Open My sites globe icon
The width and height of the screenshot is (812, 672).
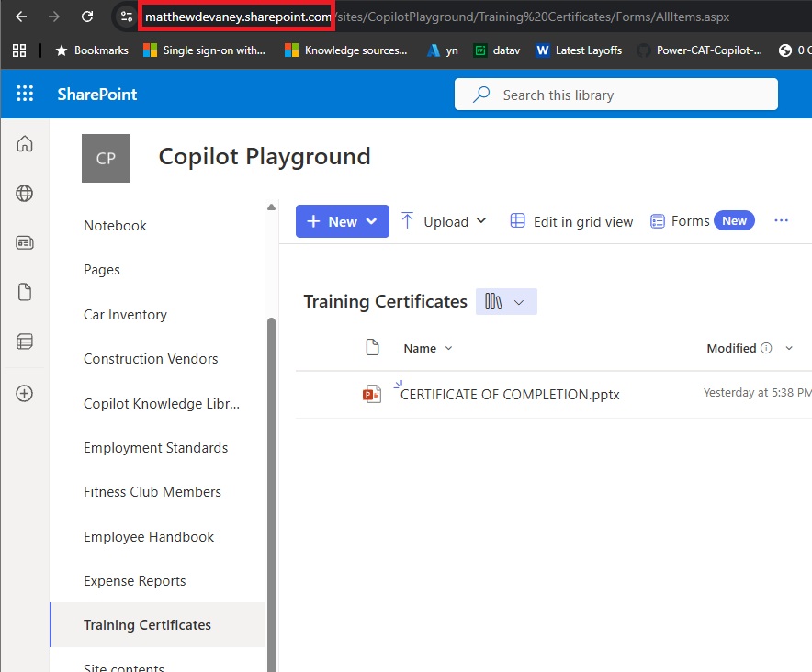coord(25,194)
